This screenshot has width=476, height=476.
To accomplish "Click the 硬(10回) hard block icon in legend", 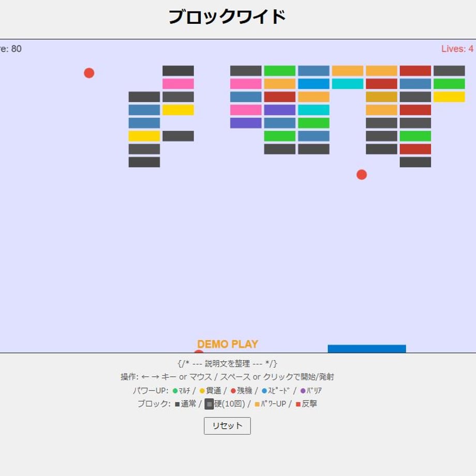I will pyautogui.click(x=209, y=404).
